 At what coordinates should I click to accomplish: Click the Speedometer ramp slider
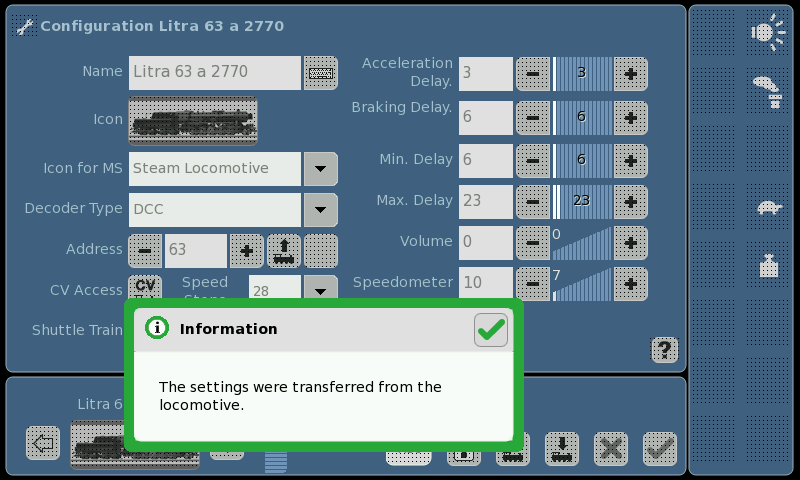point(582,284)
